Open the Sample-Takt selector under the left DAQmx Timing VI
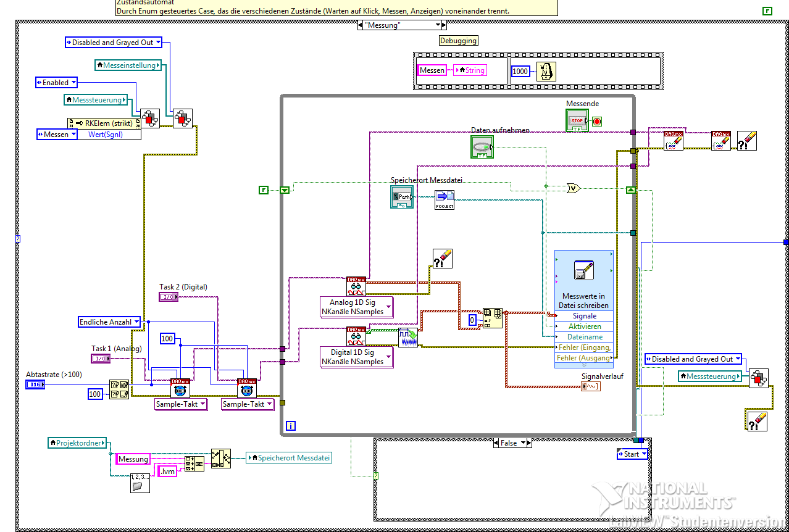The height and width of the screenshot is (532, 789). [x=181, y=404]
